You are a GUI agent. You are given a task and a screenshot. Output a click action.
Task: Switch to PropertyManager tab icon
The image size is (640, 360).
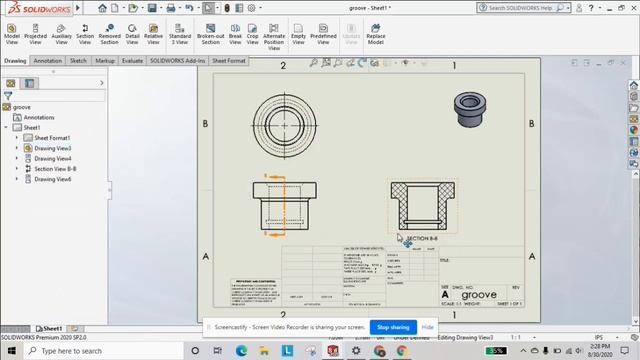coord(29,83)
